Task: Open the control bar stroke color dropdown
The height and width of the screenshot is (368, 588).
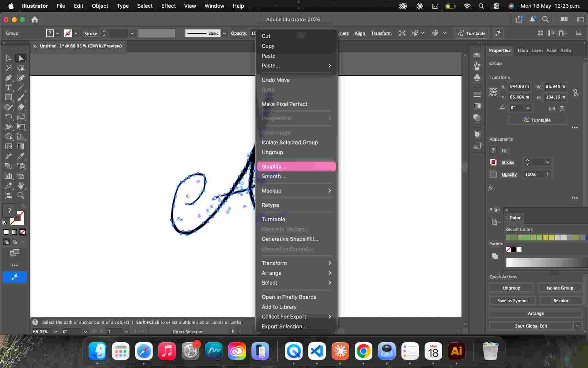Action: coord(76,33)
